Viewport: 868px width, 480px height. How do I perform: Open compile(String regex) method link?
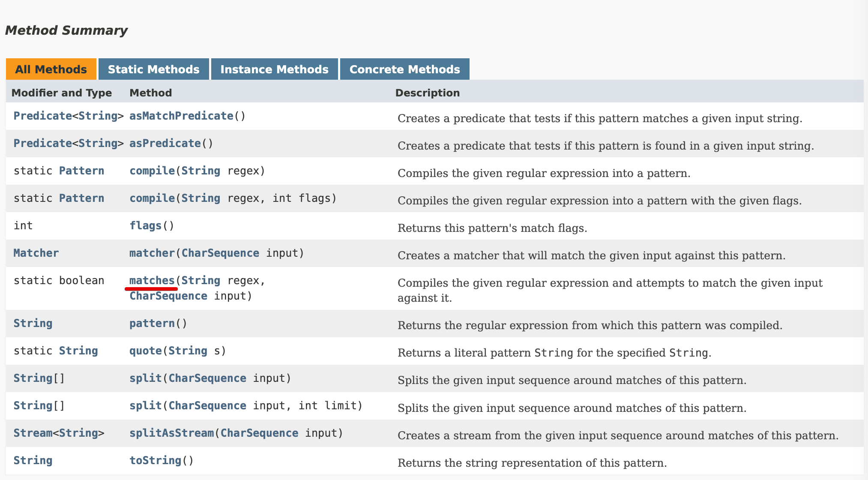[152, 171]
